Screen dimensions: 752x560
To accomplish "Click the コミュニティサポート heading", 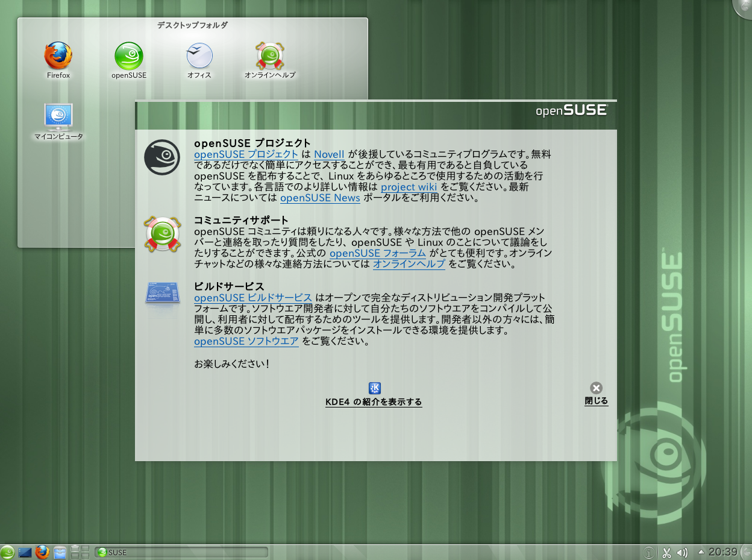I will pos(242,220).
